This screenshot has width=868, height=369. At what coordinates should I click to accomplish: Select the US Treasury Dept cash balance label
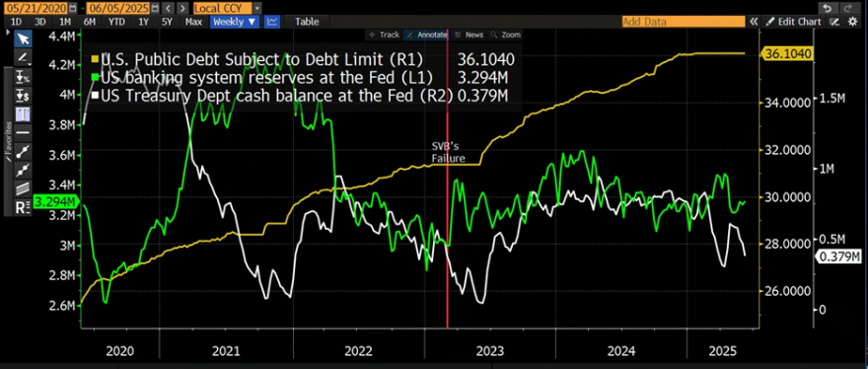point(277,96)
